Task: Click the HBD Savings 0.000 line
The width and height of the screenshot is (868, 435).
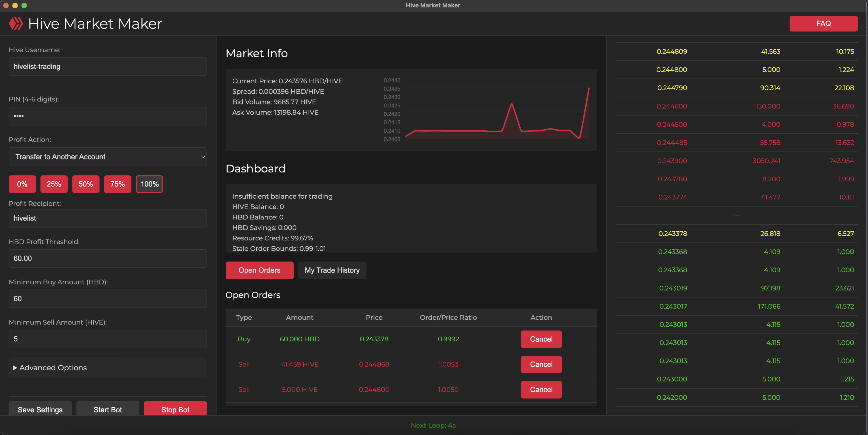Action: point(264,227)
